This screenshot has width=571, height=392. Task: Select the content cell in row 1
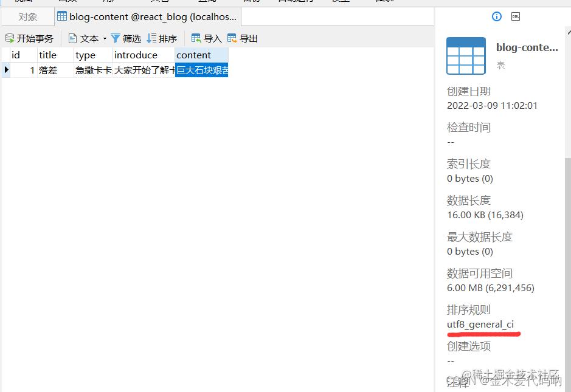(201, 70)
